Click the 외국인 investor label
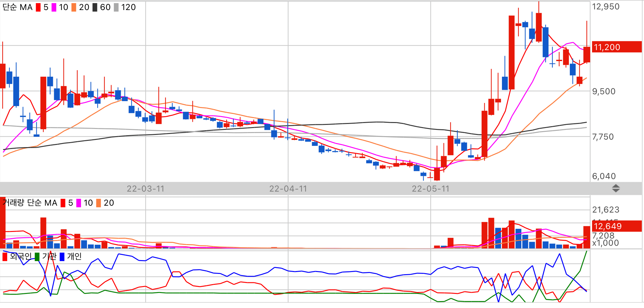Image resolution: width=644 pixels, height=308 pixels. point(21,257)
